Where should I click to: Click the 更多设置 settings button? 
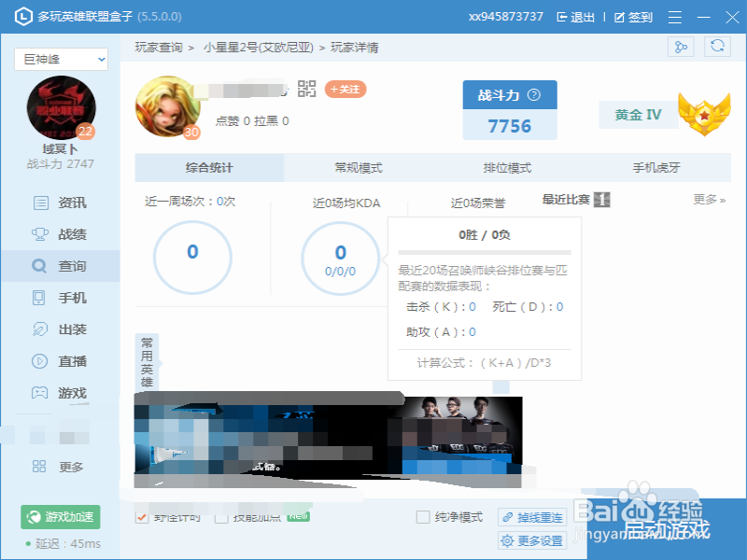532,540
